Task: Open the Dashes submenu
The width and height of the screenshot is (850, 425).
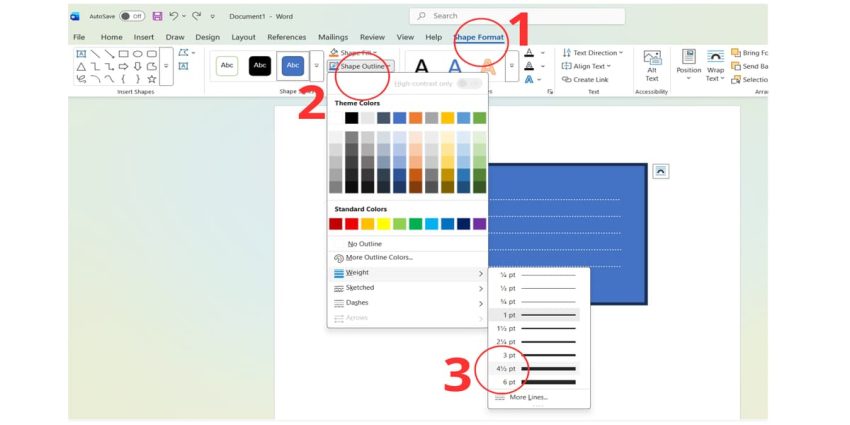Action: pyautogui.click(x=408, y=303)
